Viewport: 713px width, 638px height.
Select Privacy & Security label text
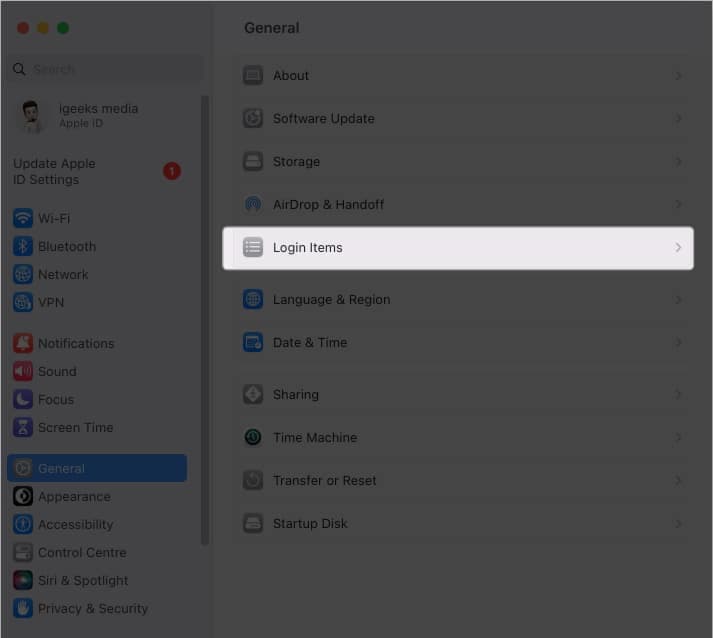tap(93, 608)
